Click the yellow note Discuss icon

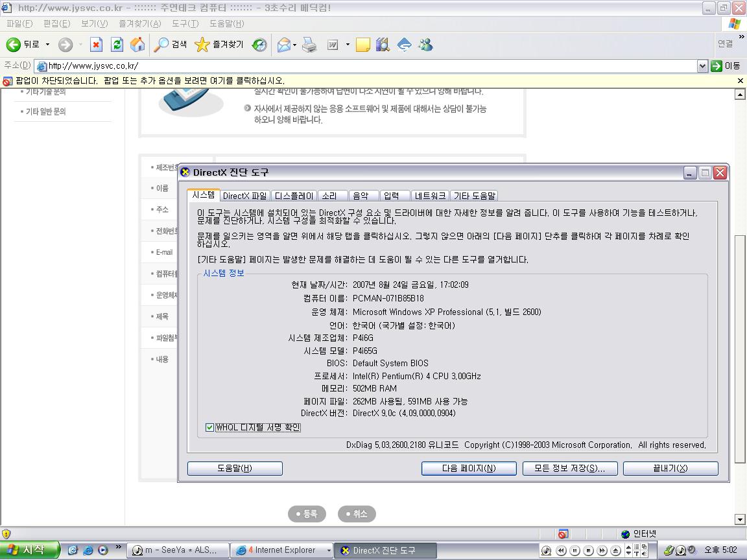click(362, 45)
